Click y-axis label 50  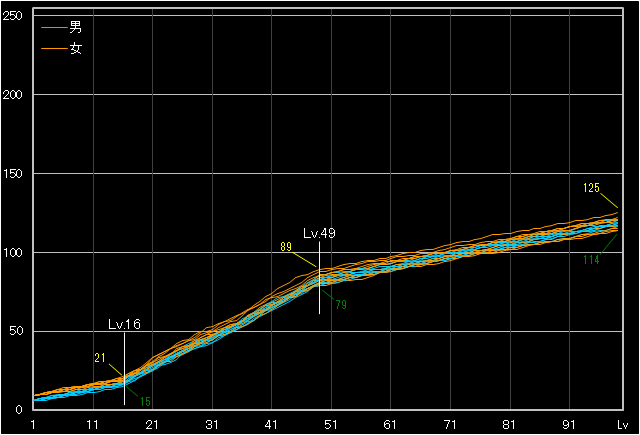[16, 331]
